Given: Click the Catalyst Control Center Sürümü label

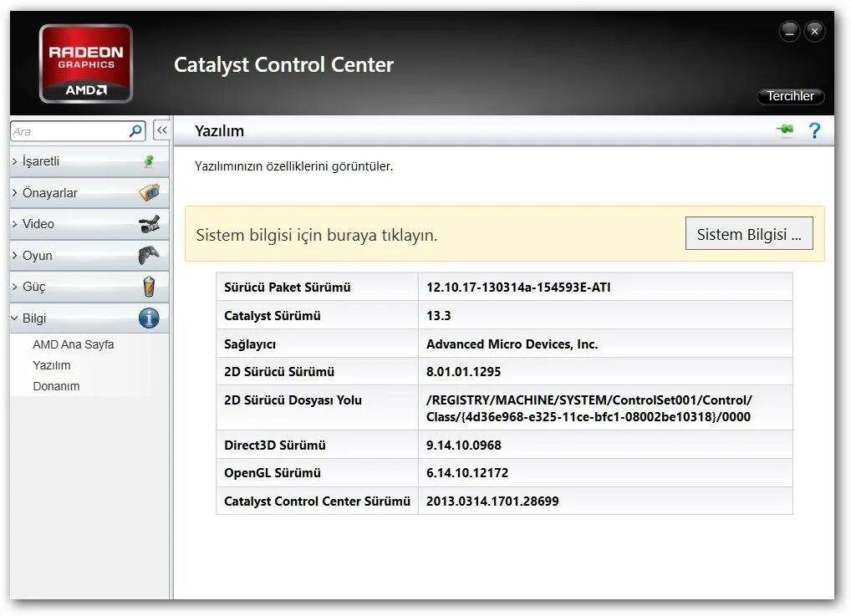Looking at the screenshot, I should click(x=317, y=501).
